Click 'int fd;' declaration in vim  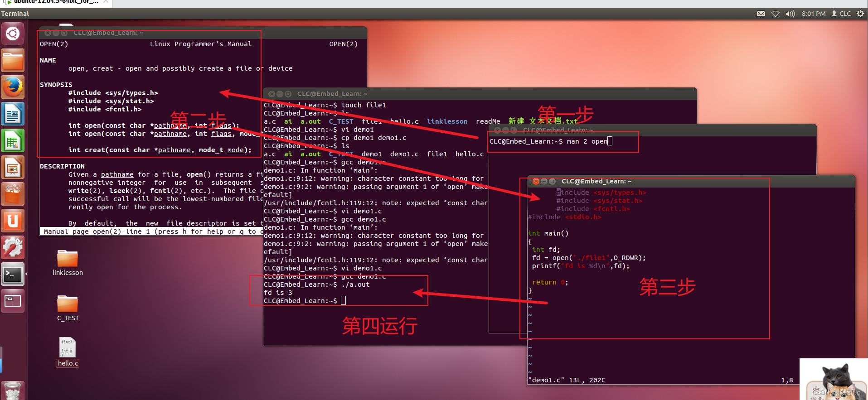point(546,250)
